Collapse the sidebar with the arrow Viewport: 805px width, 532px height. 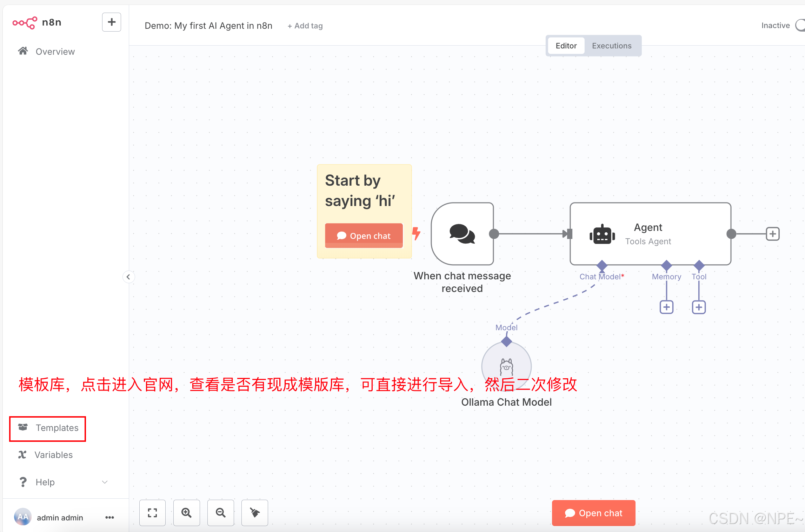128,277
